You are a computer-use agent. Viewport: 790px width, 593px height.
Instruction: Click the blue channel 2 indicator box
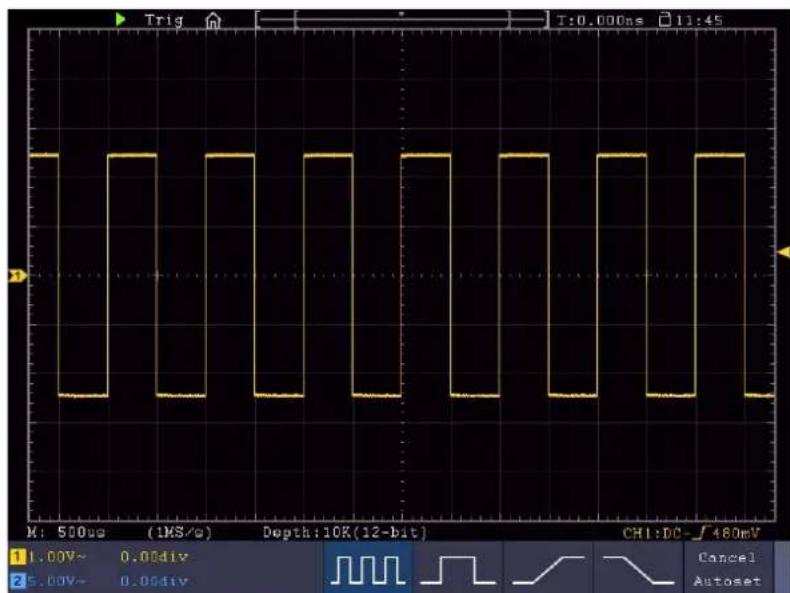coord(17,581)
